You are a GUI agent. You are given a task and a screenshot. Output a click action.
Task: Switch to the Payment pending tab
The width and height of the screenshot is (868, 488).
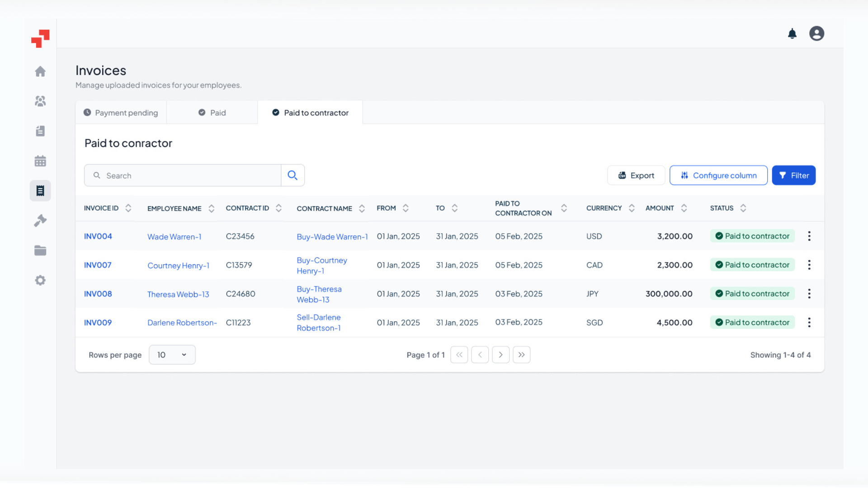pos(121,113)
